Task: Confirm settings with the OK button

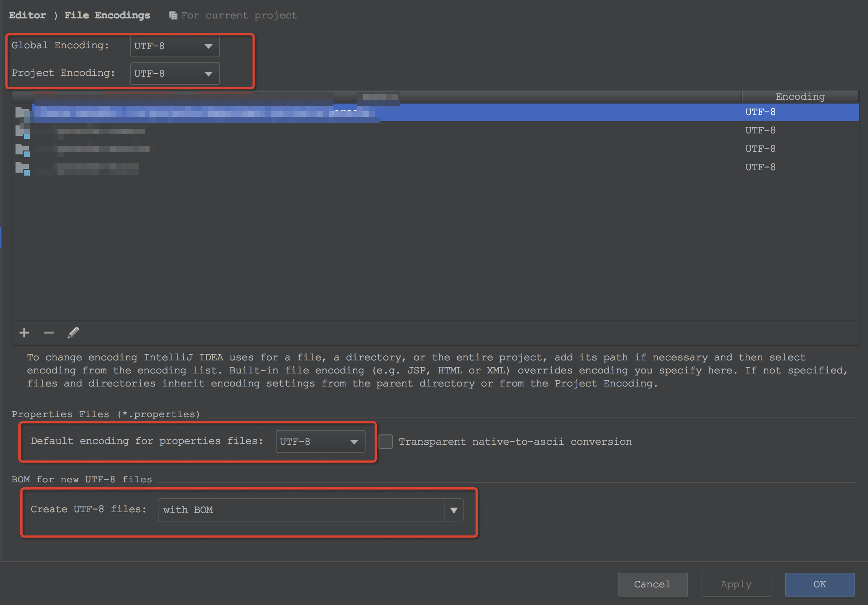Action: (820, 584)
